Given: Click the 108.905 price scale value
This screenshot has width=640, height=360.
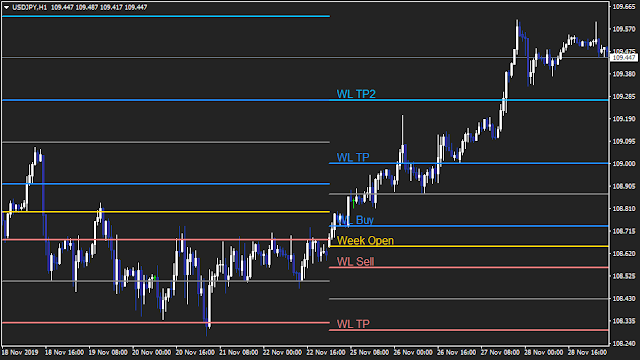Looking at the screenshot, I should [x=624, y=186].
